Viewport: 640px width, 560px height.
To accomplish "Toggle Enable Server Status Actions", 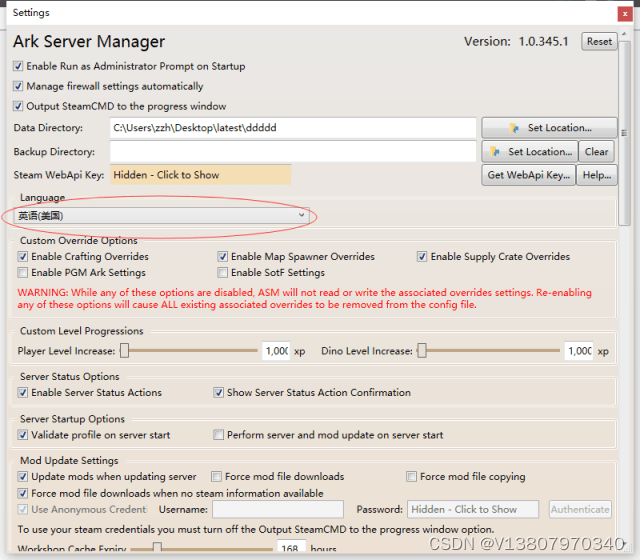I will point(23,393).
